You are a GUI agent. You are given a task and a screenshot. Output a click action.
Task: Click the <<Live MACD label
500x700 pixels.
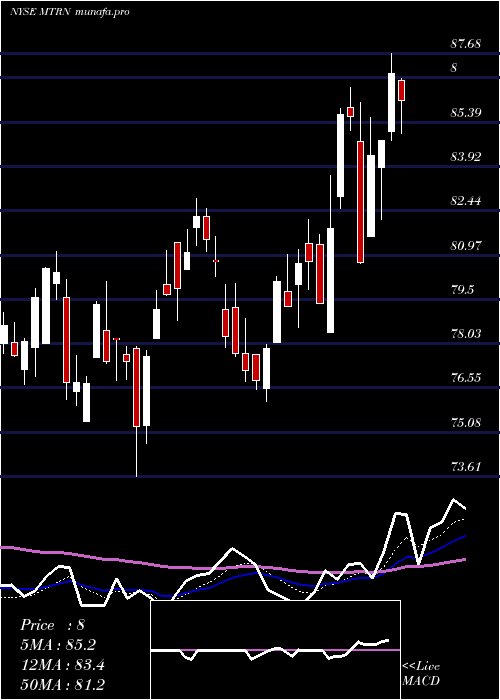click(421, 673)
